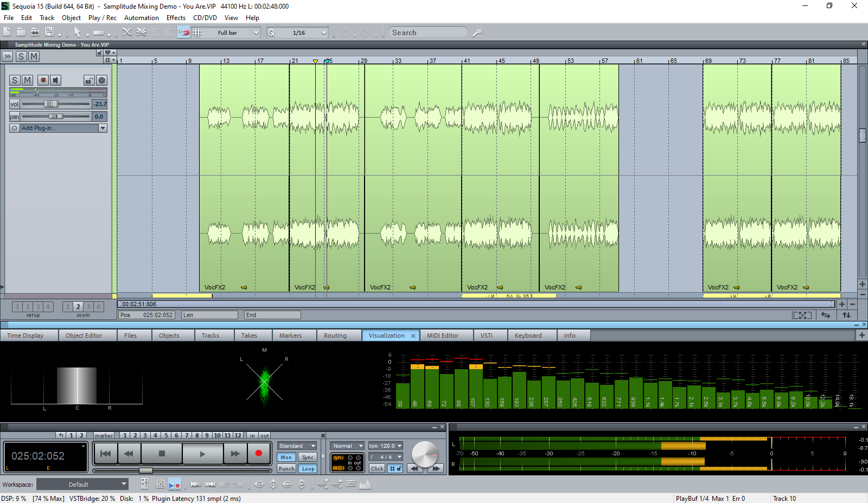
Task: Open the Effects menu
Action: 176,18
